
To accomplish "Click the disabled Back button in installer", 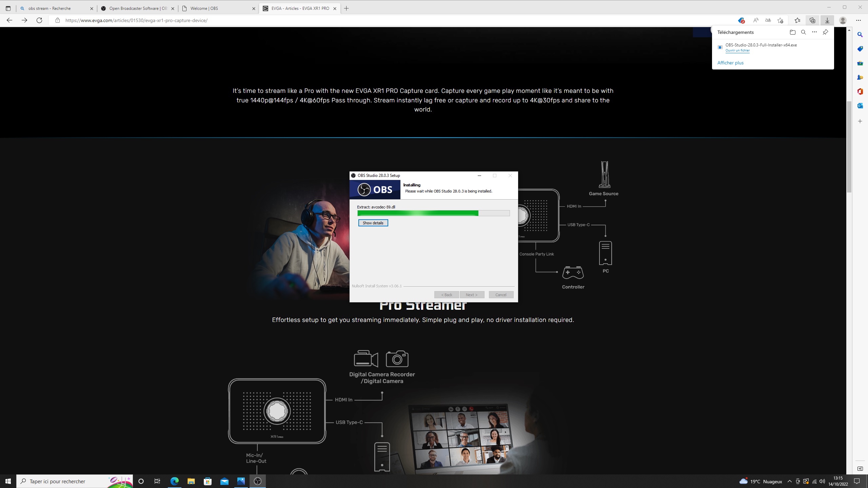I will pyautogui.click(x=447, y=294).
